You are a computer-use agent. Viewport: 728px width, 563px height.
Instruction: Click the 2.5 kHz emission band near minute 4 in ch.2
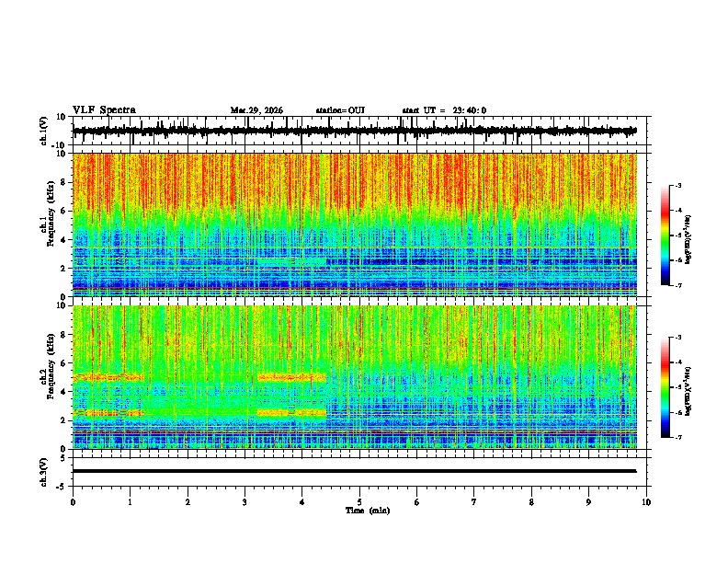click(x=291, y=412)
